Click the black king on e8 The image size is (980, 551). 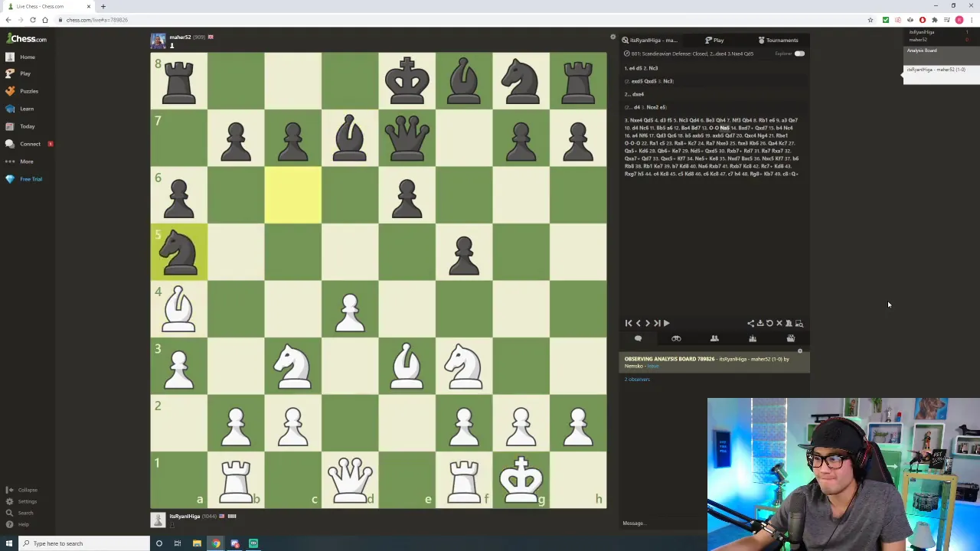(407, 81)
